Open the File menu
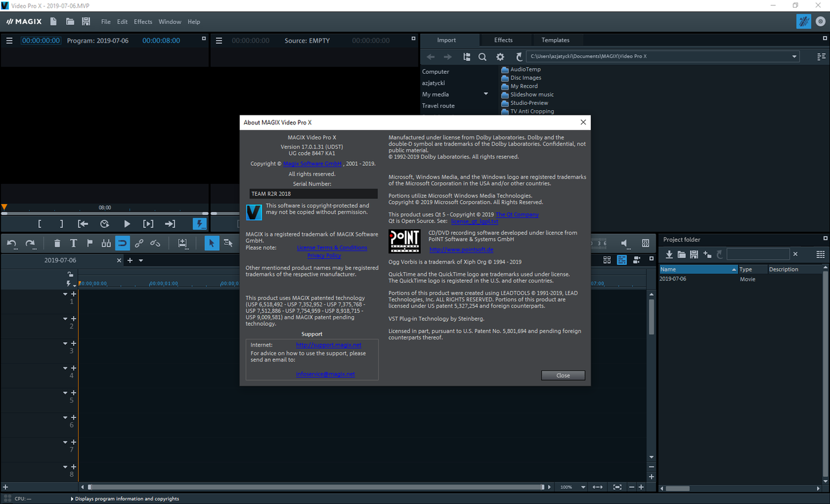This screenshot has width=830, height=504. 106,22
